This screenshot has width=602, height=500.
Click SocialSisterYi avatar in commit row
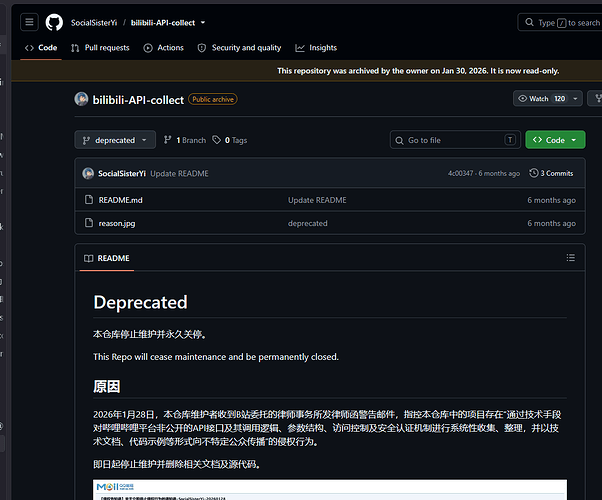coord(88,173)
